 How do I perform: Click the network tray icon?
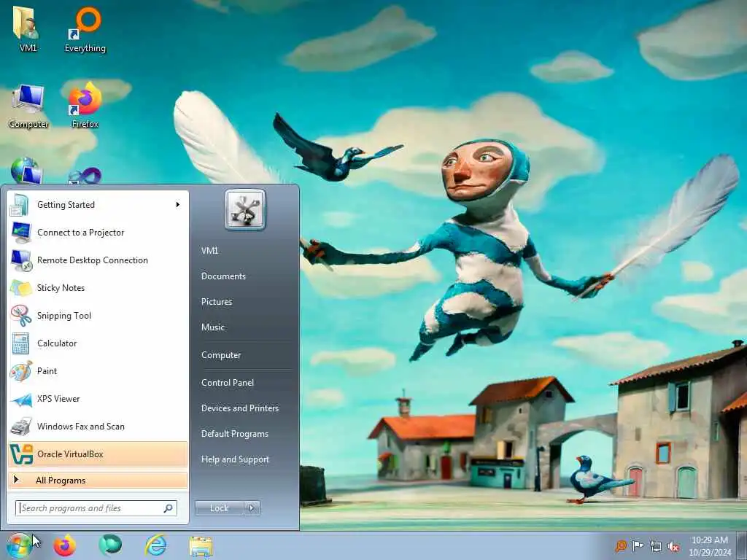point(656,546)
